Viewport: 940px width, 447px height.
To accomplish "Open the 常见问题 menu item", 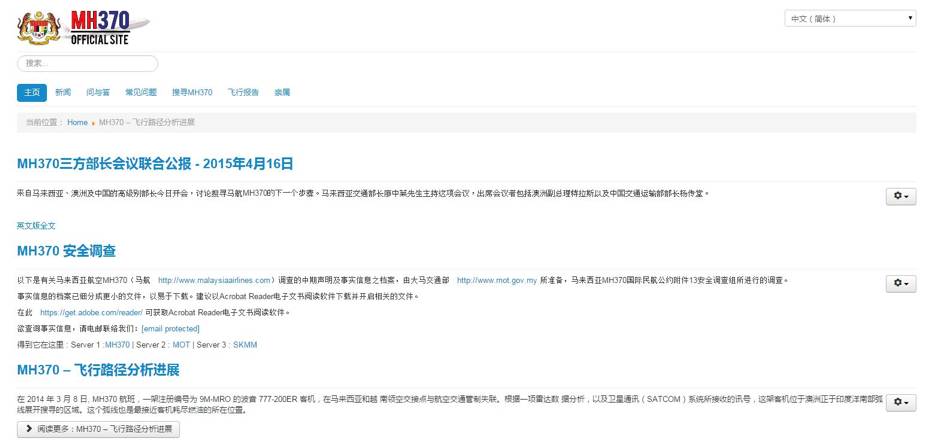I will pyautogui.click(x=141, y=92).
